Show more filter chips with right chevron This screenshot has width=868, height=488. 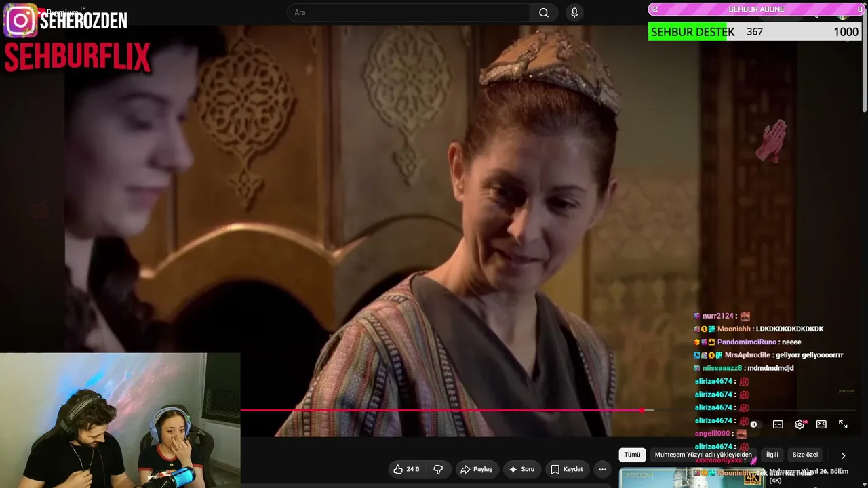click(843, 455)
